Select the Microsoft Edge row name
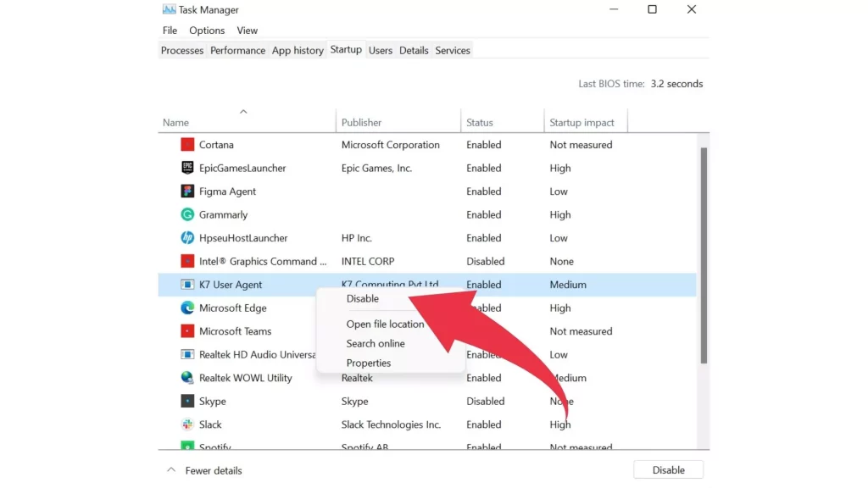Image resolution: width=868 pixels, height=488 pixels. pos(232,308)
